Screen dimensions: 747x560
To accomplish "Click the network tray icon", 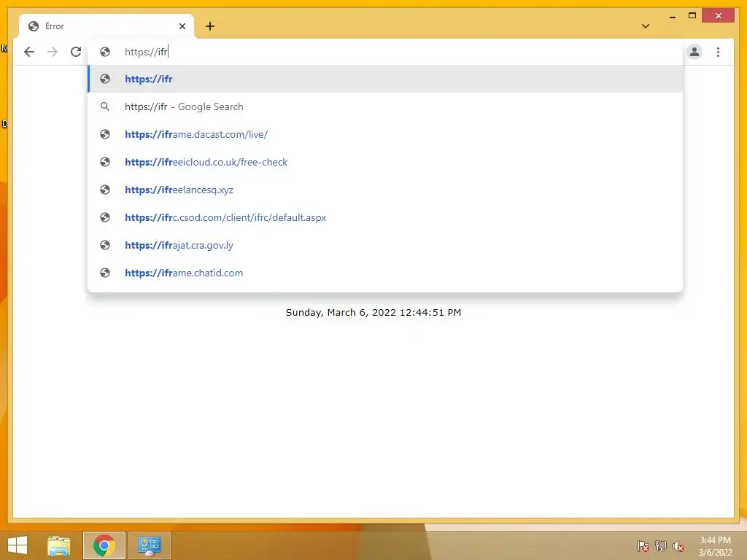I will click(x=661, y=546).
